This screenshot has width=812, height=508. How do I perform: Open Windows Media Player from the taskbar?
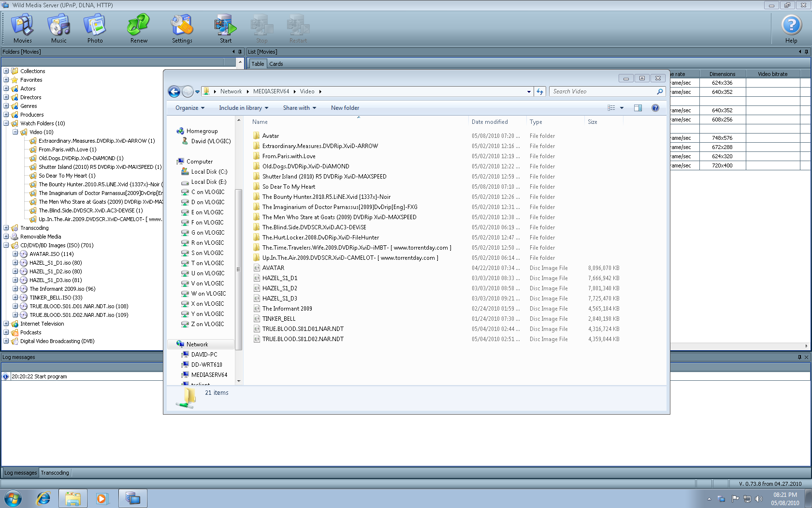click(102, 498)
